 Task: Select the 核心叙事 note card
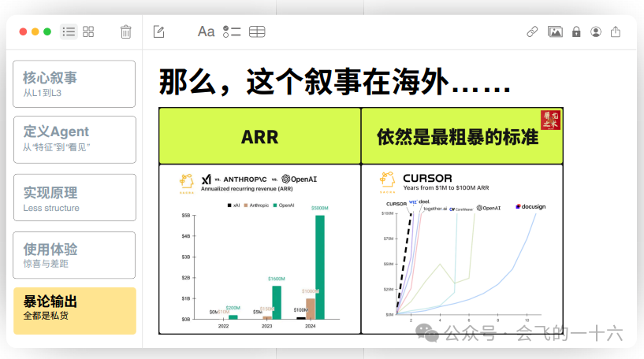tap(74, 83)
